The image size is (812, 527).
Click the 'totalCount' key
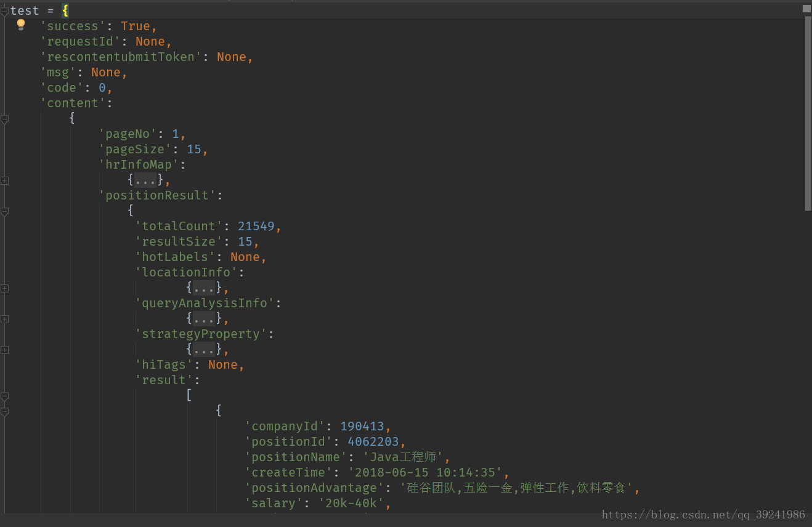coord(179,226)
